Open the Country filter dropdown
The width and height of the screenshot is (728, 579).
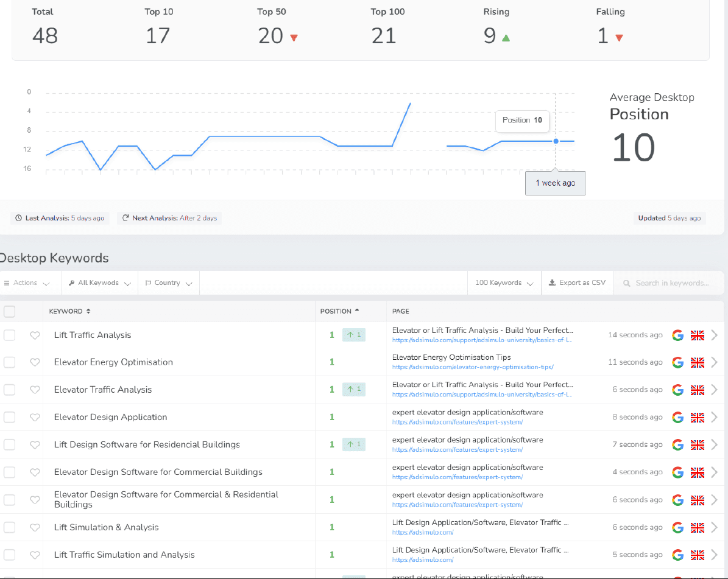169,283
